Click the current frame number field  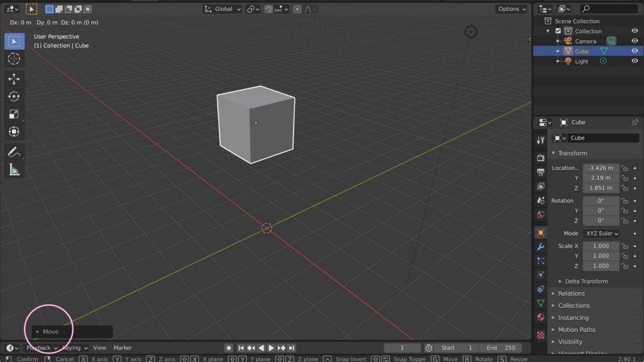pyautogui.click(x=402, y=348)
